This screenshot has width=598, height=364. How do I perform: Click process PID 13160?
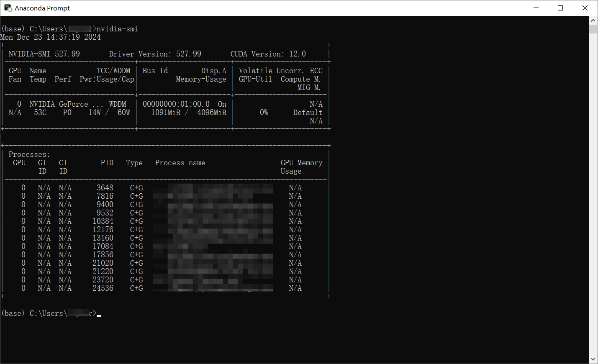click(103, 238)
